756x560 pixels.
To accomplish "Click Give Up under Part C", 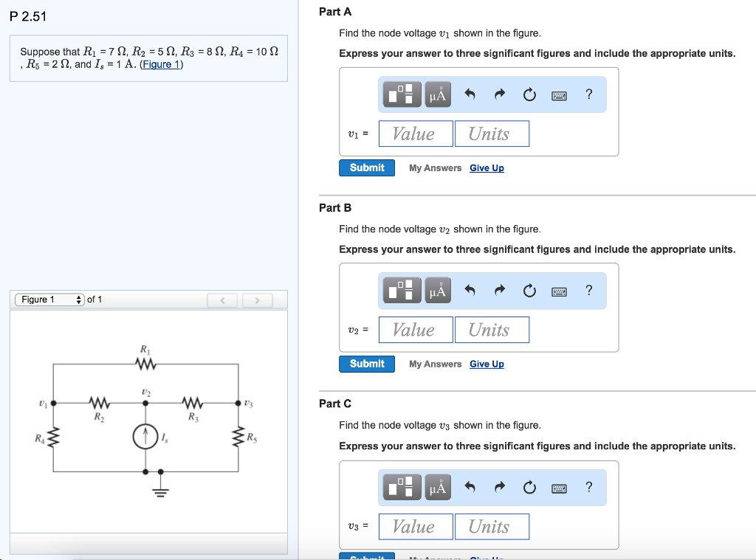I will [x=487, y=558].
